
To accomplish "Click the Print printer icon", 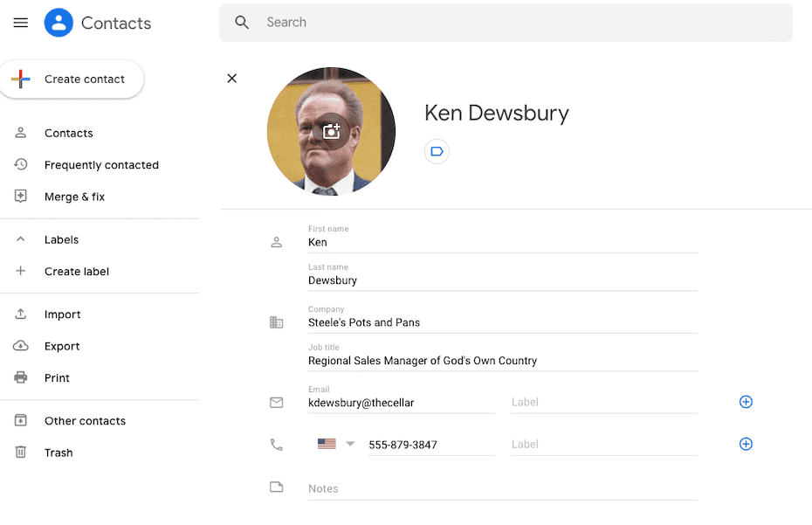I will coord(19,376).
